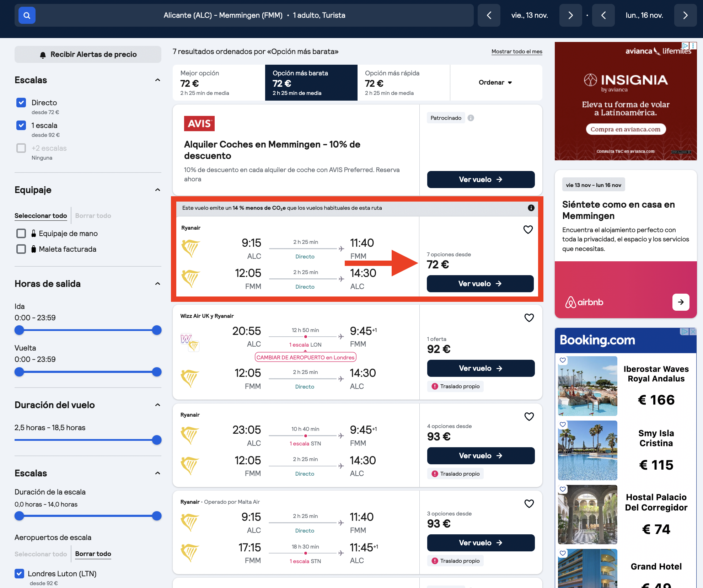Open AdChoices icon on Avianca ad

pos(685,46)
